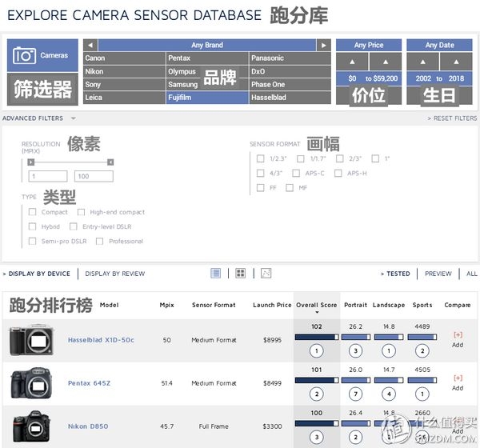Click left date arrow under Any Date
Viewport: 480px width, 448px height.
(422, 62)
